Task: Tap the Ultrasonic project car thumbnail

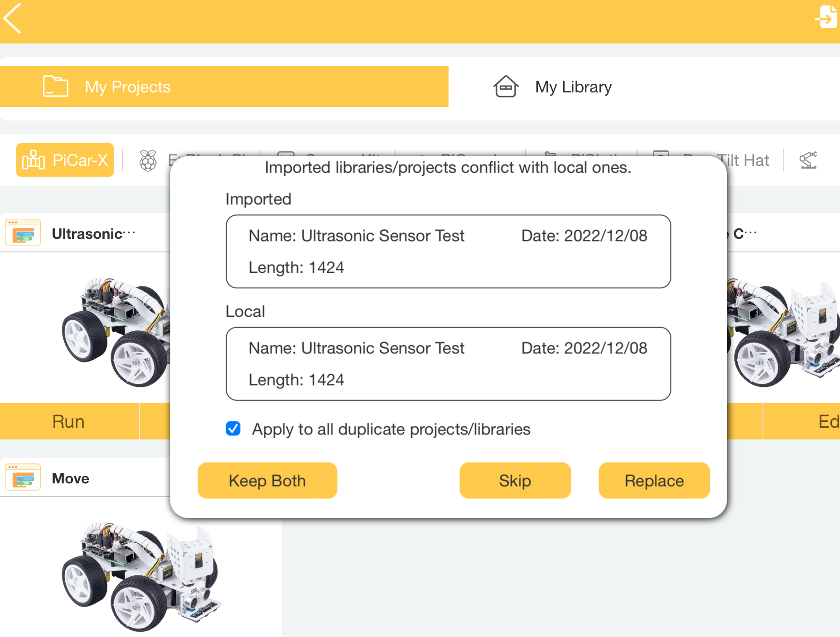Action: 116,332
